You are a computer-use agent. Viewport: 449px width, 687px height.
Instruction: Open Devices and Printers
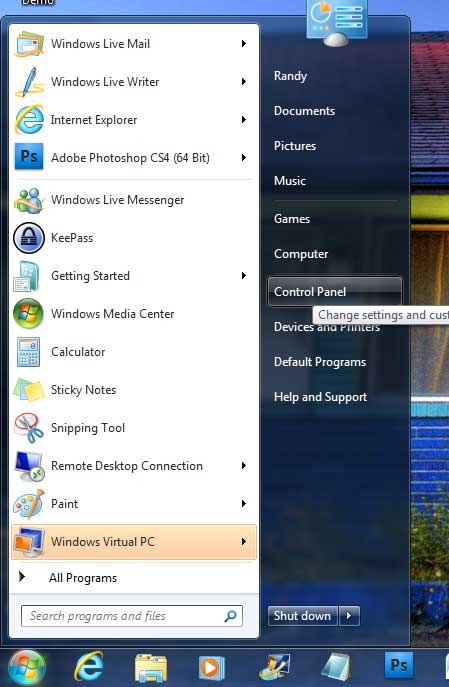tap(327, 327)
